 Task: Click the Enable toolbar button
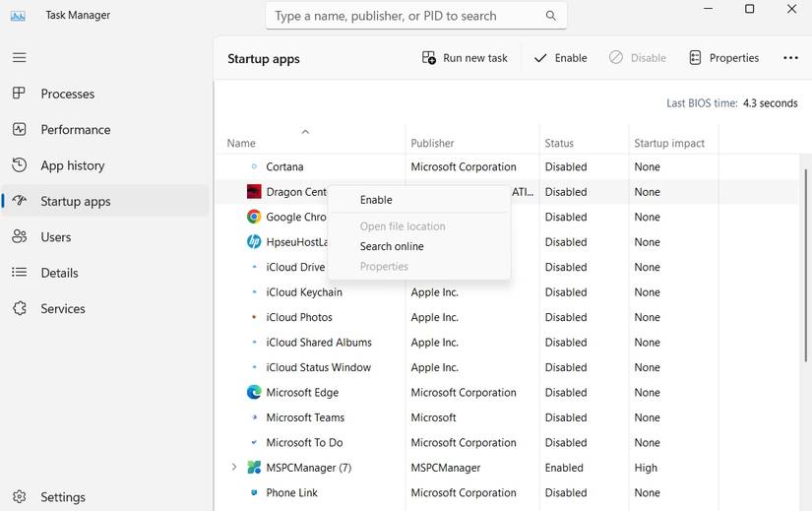(560, 58)
